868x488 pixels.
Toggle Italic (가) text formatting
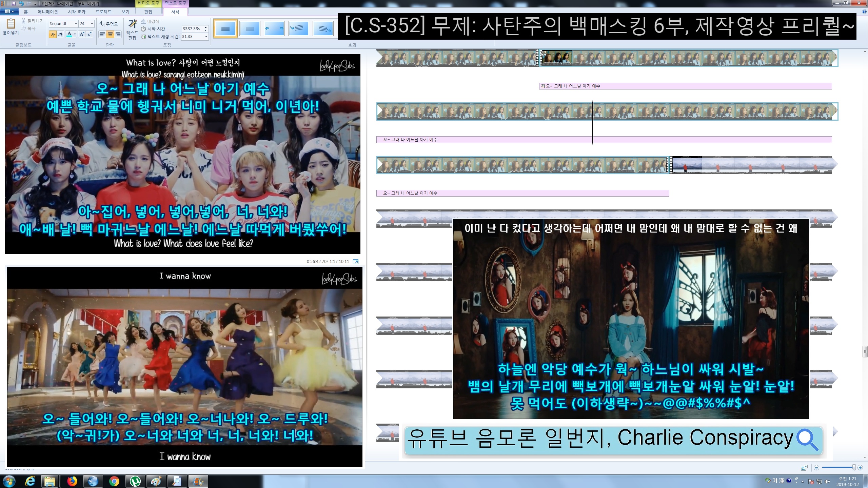point(60,34)
